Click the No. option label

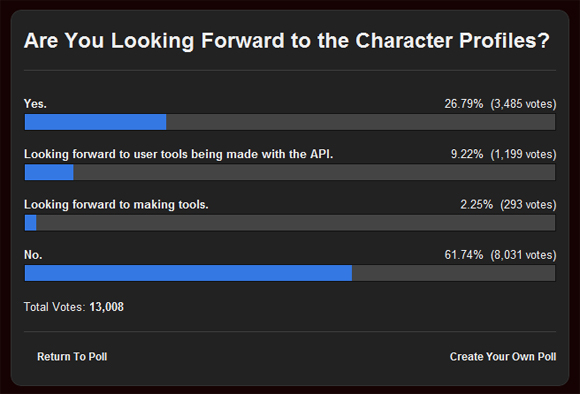click(x=33, y=255)
